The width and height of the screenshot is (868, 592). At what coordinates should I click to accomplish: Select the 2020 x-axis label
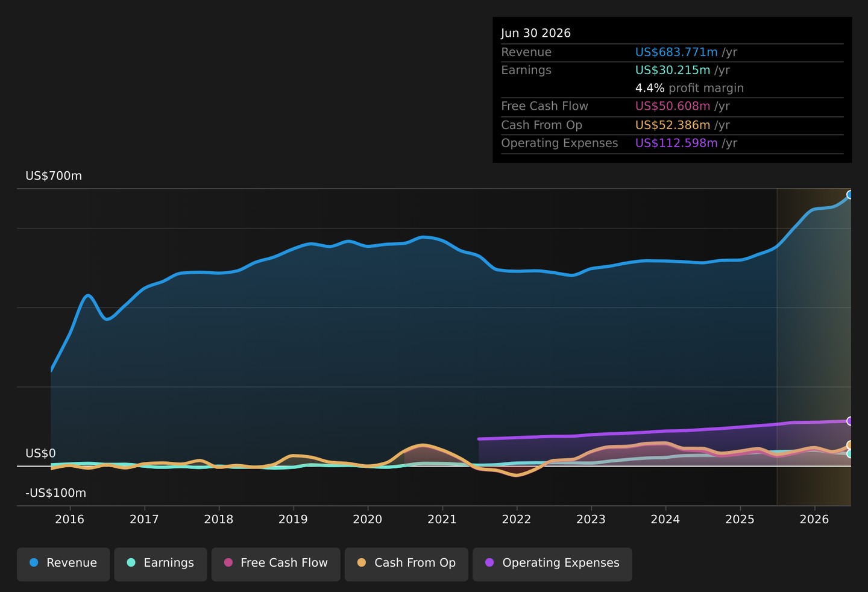pos(368,520)
